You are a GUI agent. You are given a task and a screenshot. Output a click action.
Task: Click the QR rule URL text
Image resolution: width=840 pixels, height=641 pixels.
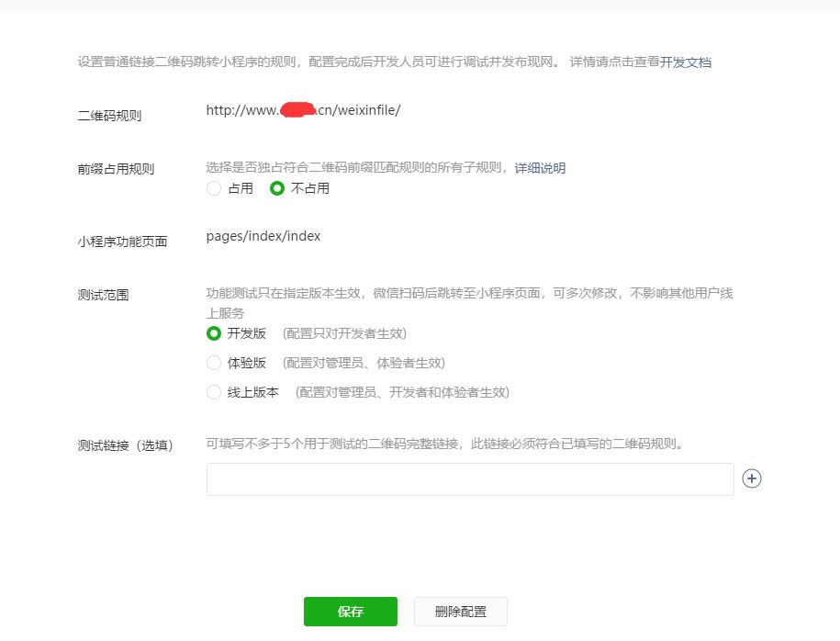[x=303, y=110]
